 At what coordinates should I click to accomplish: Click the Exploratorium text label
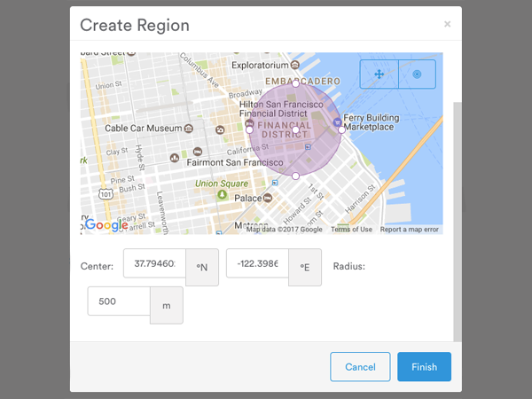(260, 65)
